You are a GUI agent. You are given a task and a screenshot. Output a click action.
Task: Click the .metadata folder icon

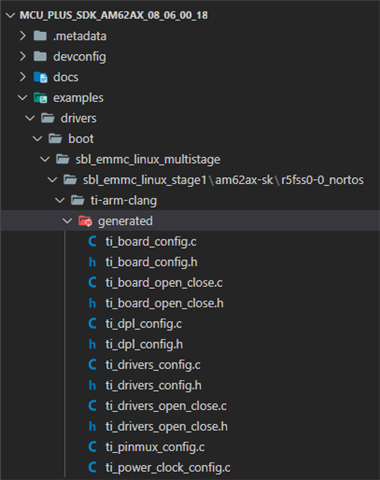(x=40, y=36)
